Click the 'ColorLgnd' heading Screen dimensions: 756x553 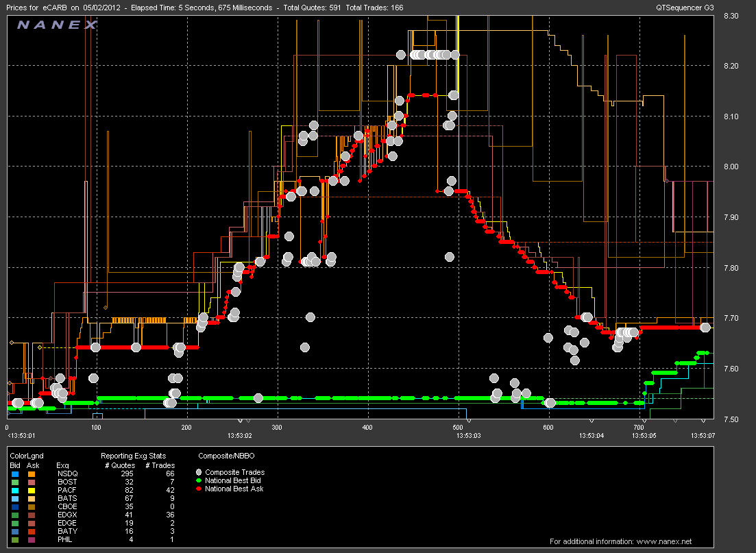[27, 456]
